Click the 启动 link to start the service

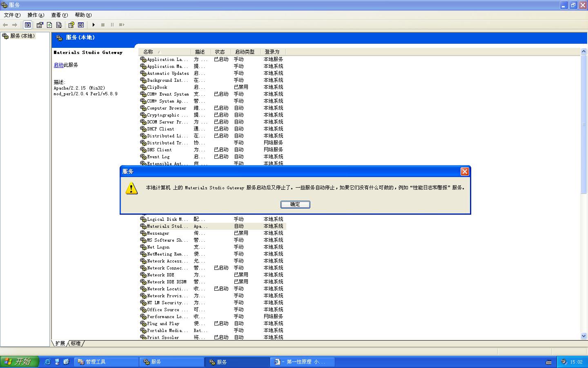tap(58, 65)
